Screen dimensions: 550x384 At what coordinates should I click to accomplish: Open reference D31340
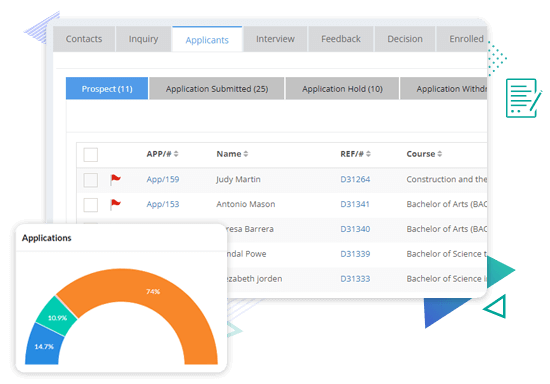tap(355, 229)
